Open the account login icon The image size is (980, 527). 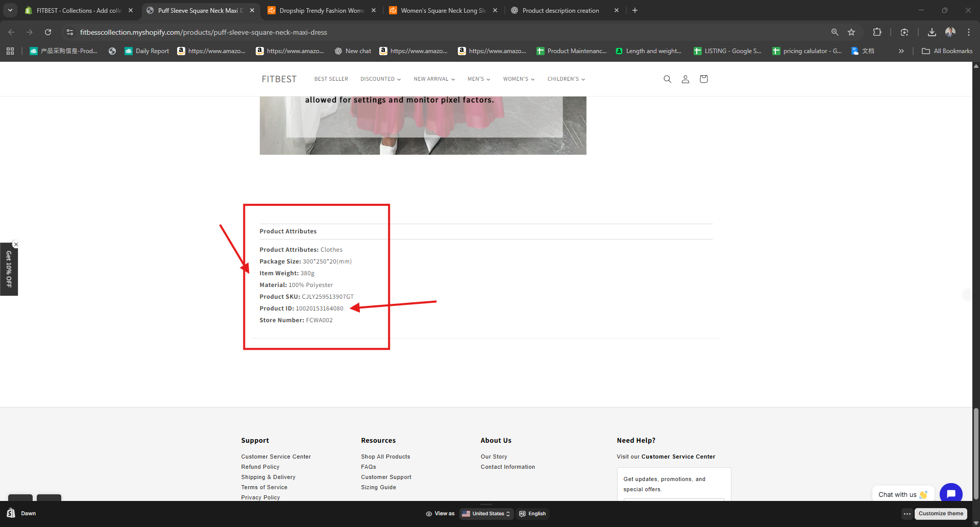pos(685,79)
